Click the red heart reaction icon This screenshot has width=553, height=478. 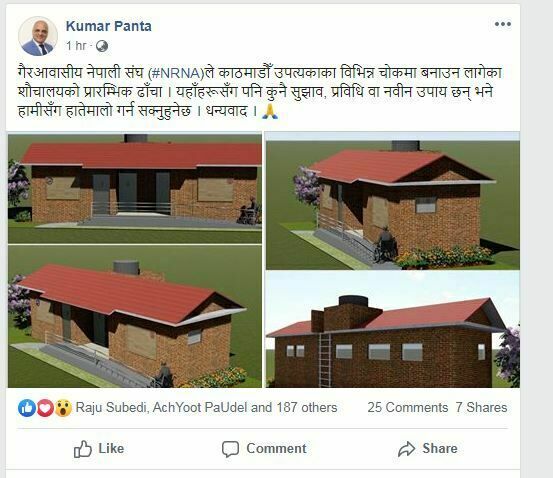(45, 408)
